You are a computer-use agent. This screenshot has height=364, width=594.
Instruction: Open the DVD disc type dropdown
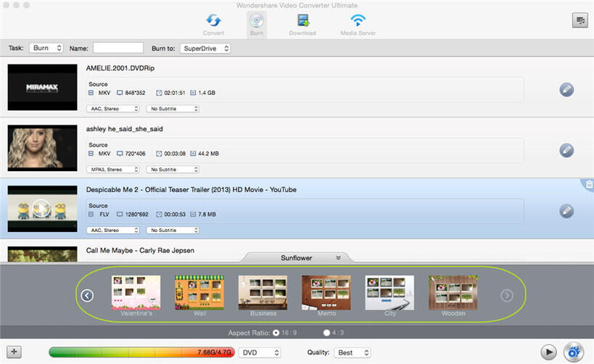(x=260, y=352)
